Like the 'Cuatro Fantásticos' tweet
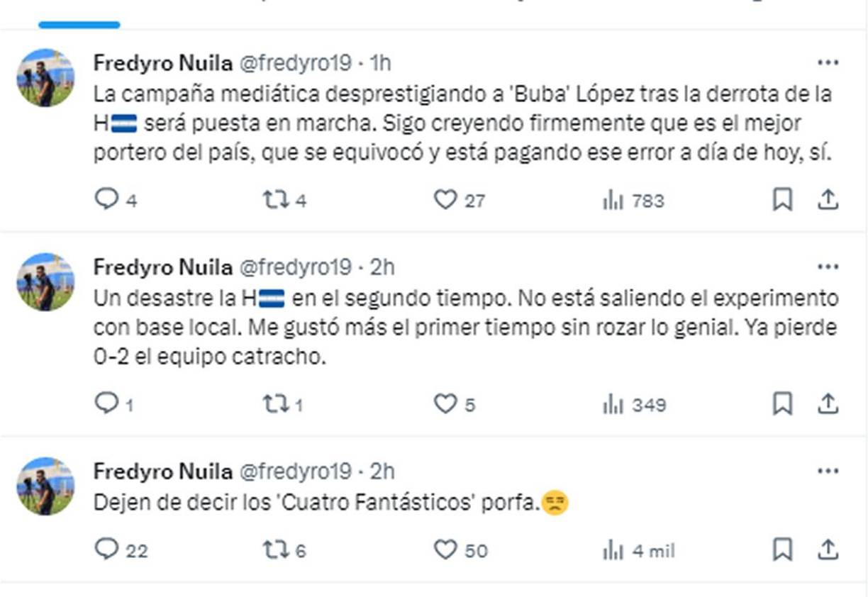 [x=447, y=548]
